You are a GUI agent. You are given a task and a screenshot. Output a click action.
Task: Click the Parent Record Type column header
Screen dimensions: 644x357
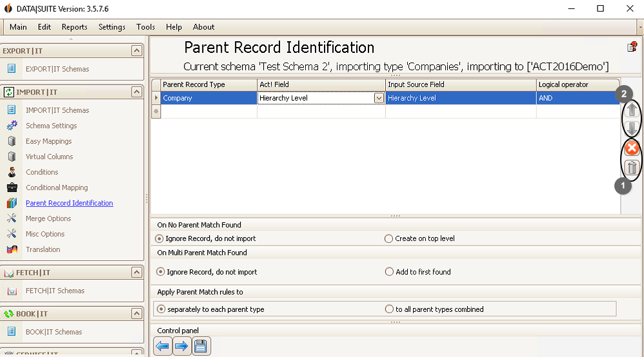pos(208,84)
